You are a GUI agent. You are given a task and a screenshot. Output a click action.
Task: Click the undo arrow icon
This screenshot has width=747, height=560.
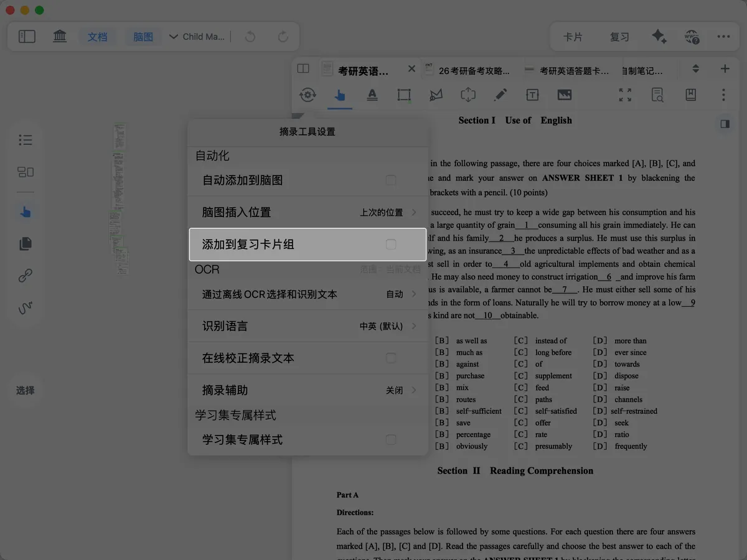[250, 37]
